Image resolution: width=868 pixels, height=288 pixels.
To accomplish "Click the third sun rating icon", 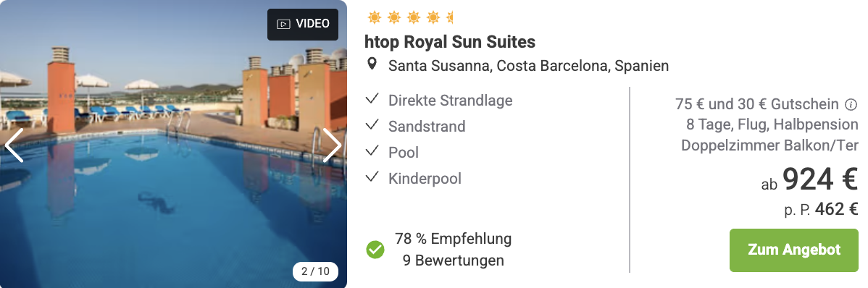I will [414, 17].
